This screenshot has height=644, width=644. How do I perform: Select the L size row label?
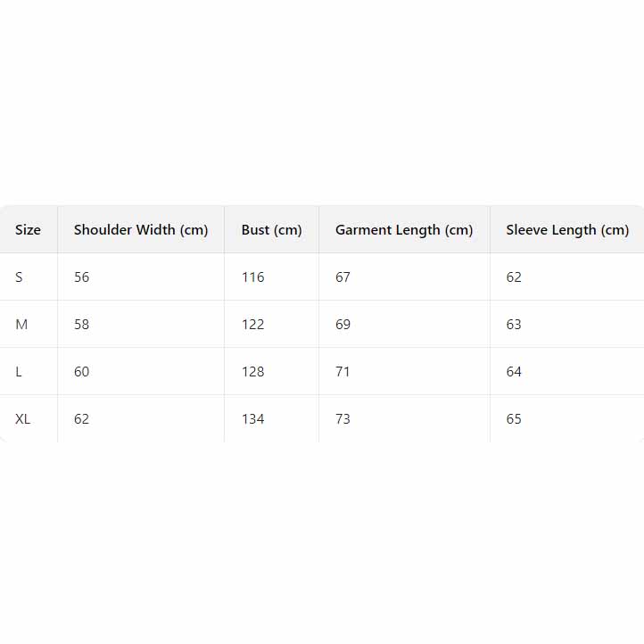(19, 372)
